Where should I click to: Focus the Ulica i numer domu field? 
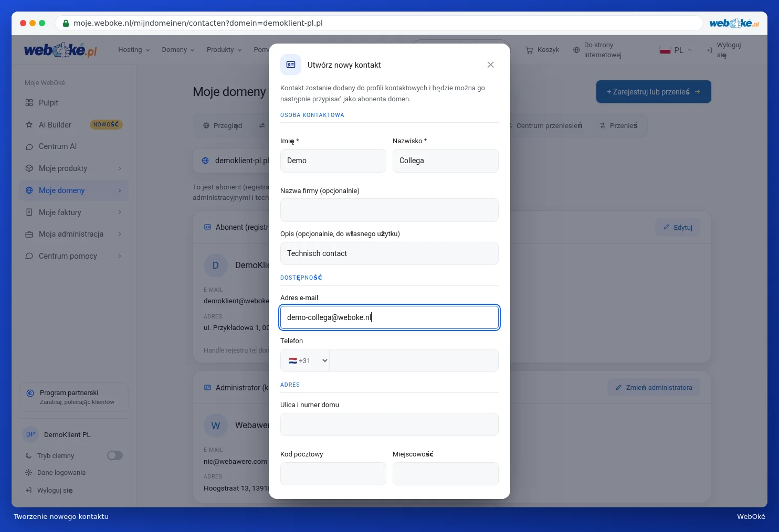coord(389,424)
